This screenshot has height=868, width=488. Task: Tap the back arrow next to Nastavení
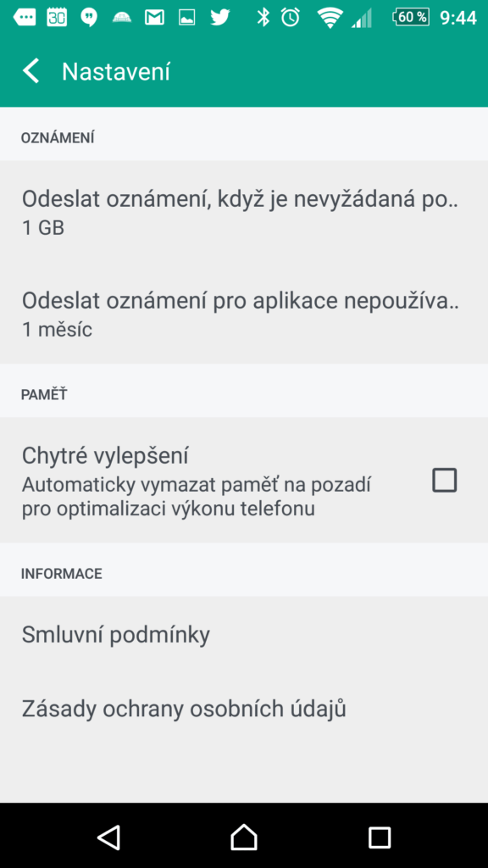(31, 71)
